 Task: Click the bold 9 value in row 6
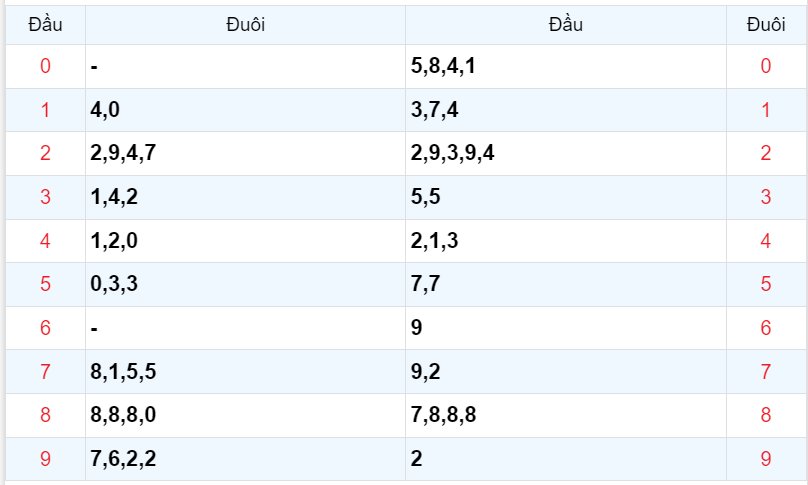tap(417, 328)
